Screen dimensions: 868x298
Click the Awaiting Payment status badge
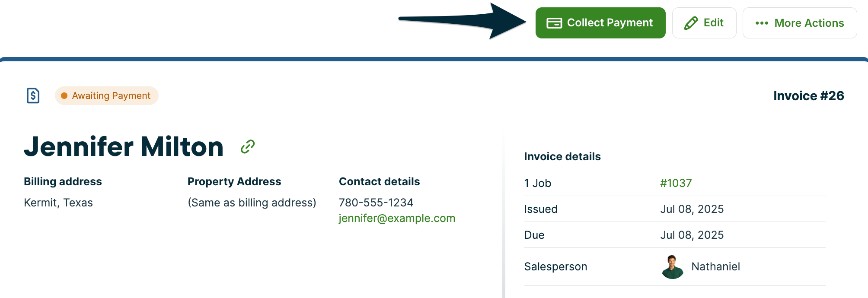(107, 95)
